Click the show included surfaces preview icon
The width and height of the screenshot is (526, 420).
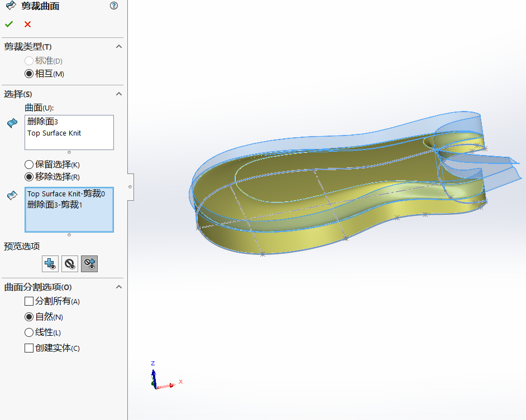pyautogui.click(x=50, y=264)
